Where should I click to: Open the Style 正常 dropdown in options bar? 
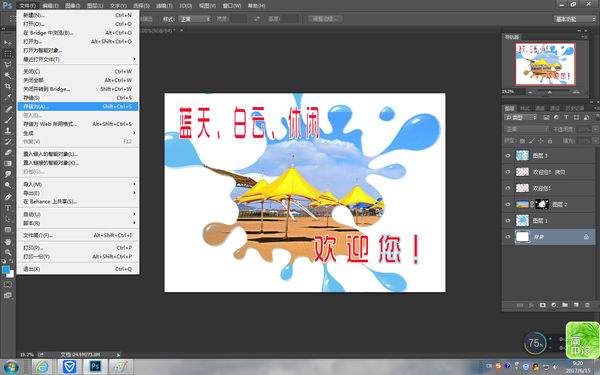pyautogui.click(x=194, y=19)
